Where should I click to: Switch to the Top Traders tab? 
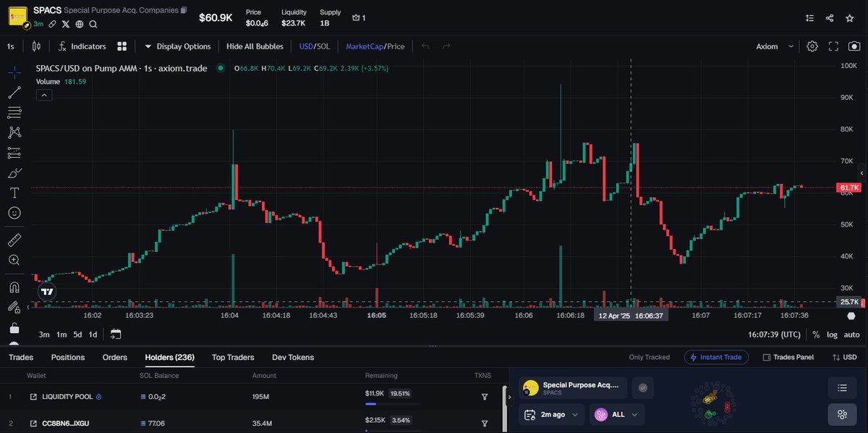[233, 357]
